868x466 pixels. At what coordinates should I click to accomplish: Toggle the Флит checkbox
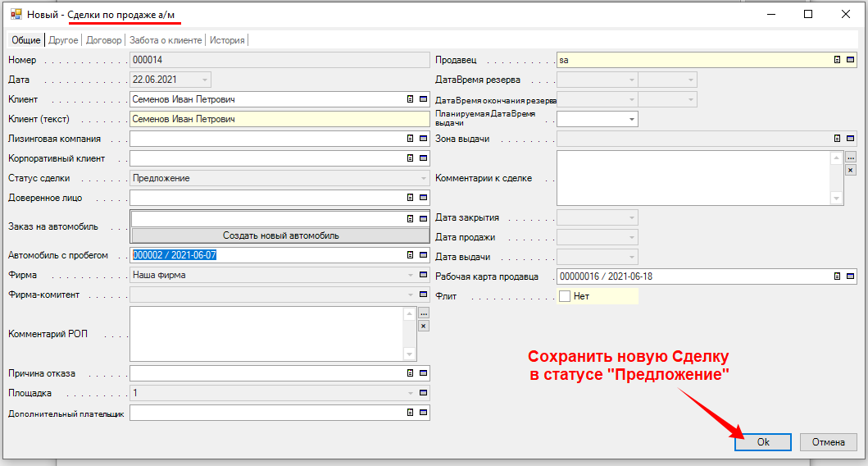[x=565, y=296]
